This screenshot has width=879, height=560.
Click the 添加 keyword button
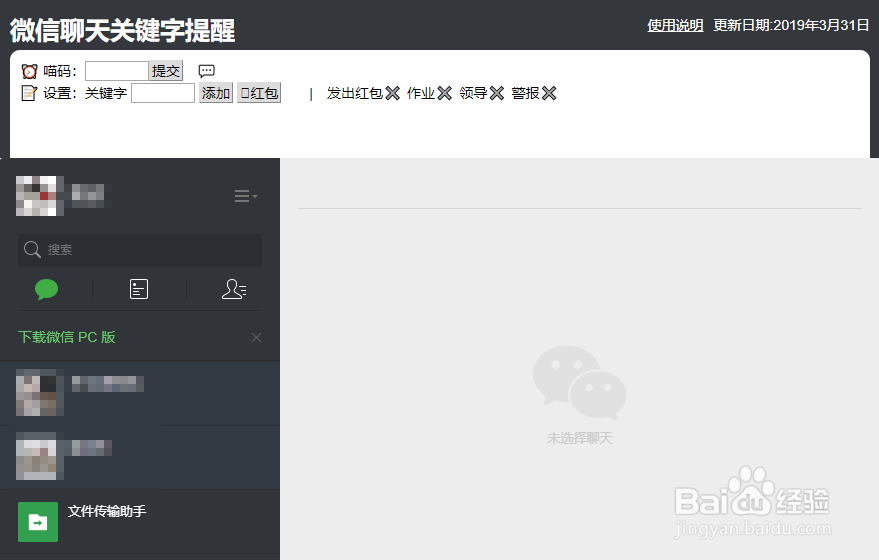click(x=216, y=93)
